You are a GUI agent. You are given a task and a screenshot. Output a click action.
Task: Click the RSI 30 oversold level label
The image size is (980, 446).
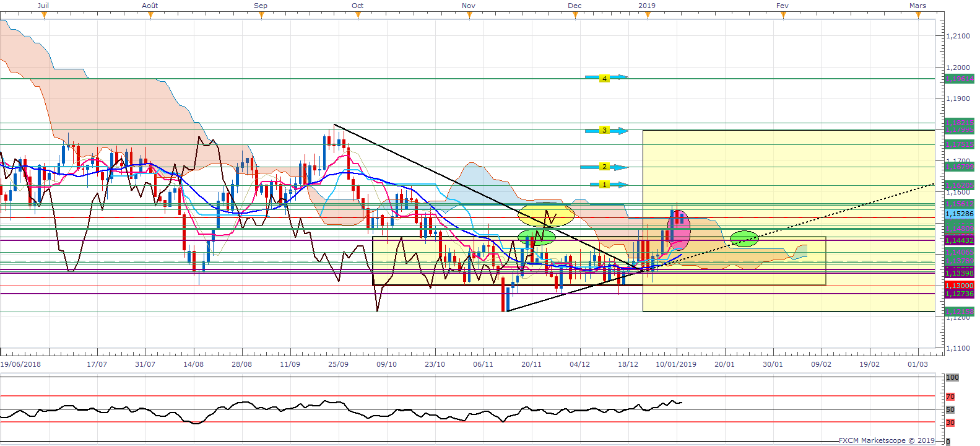[950, 422]
